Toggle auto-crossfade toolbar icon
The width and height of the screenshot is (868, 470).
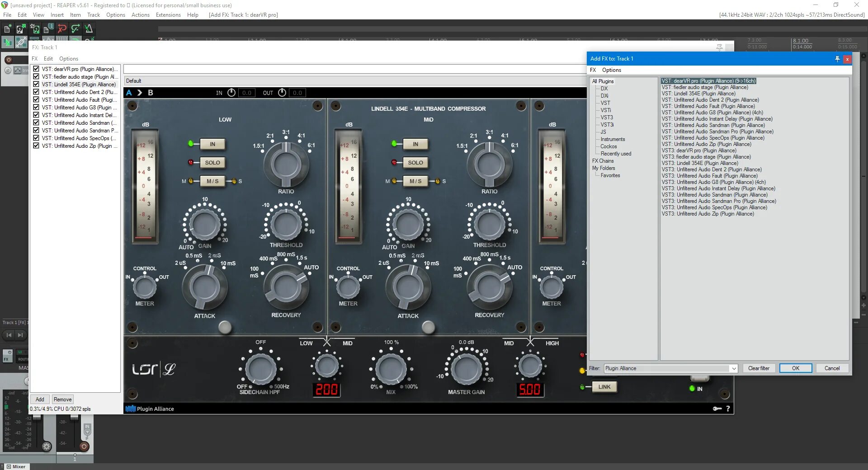coord(8,42)
